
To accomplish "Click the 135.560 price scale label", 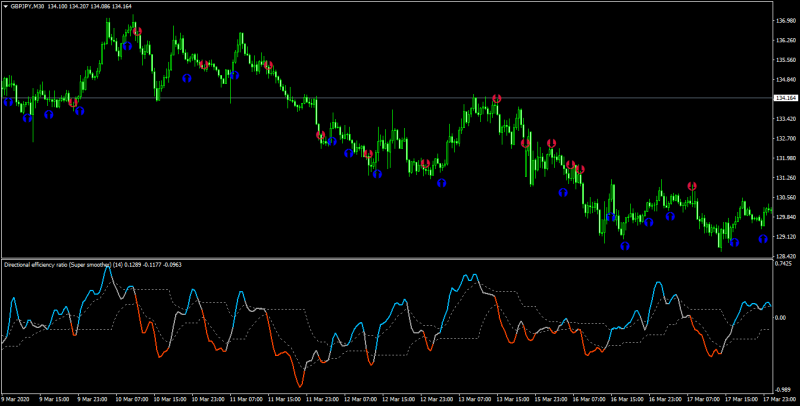I will pyautogui.click(x=786, y=60).
